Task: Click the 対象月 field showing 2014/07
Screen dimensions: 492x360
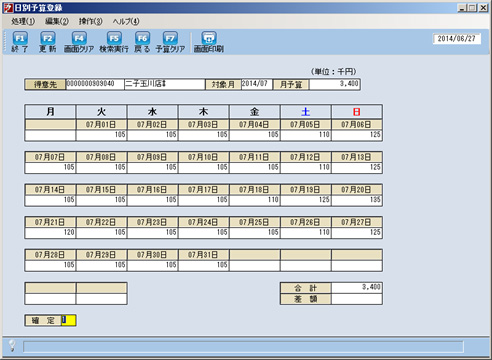Action: tap(256, 84)
